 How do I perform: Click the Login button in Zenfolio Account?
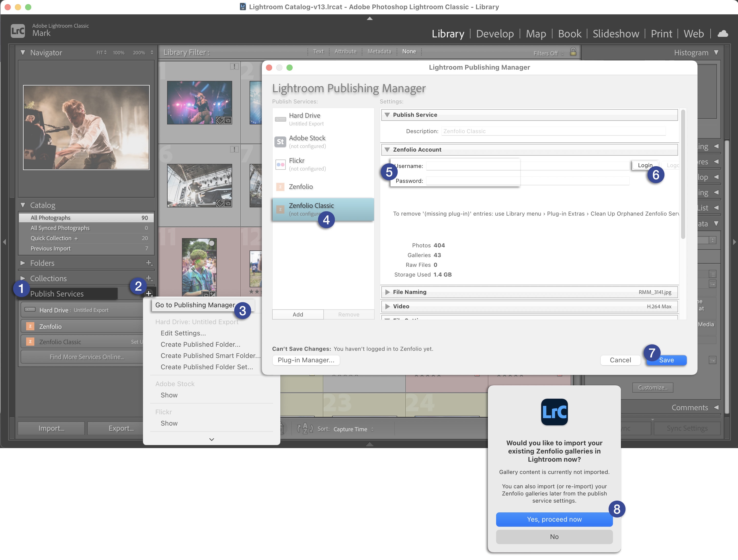pos(645,165)
